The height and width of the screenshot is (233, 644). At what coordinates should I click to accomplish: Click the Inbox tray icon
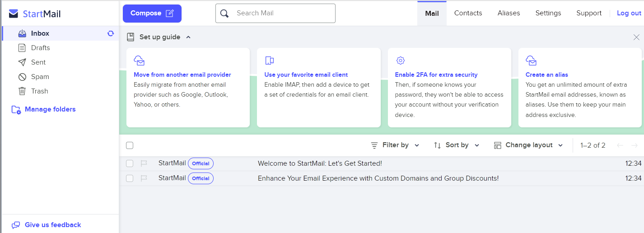tap(22, 33)
